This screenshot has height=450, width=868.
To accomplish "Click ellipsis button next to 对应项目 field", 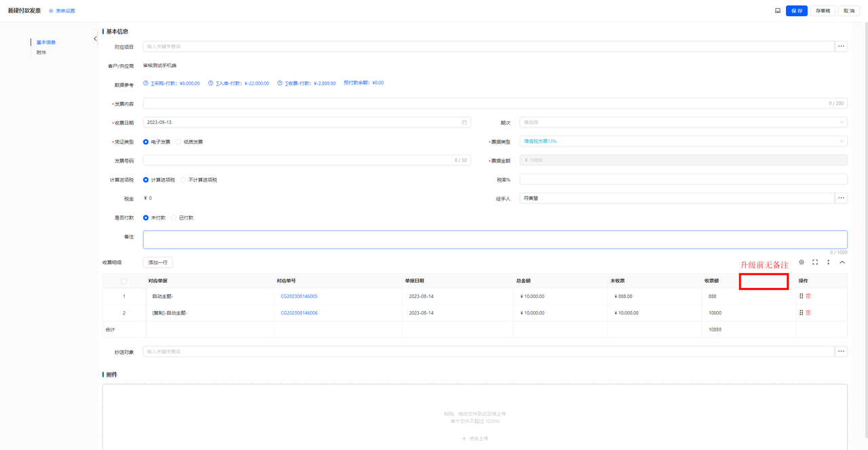I will coord(842,47).
